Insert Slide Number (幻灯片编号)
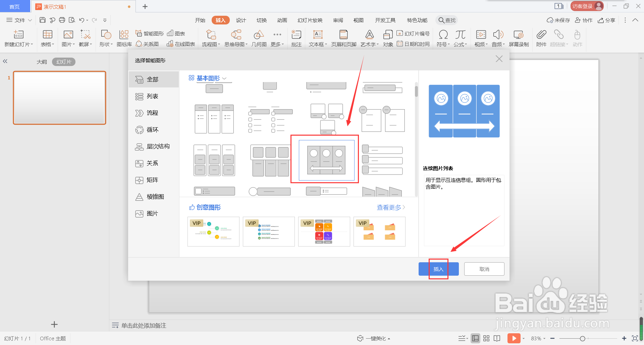 point(413,33)
